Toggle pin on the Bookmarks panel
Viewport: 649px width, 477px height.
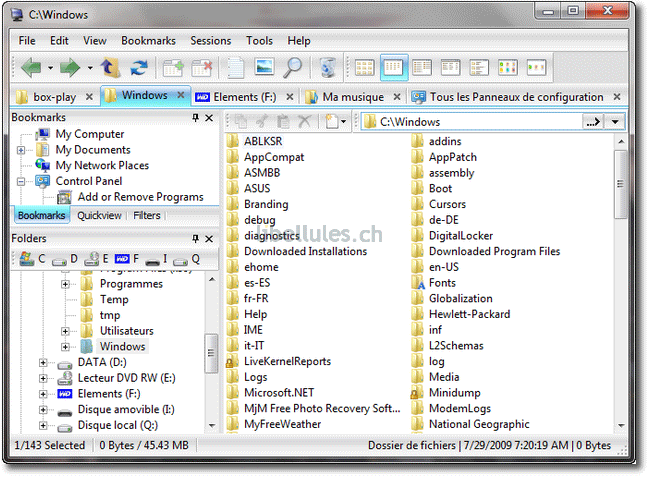click(x=196, y=118)
